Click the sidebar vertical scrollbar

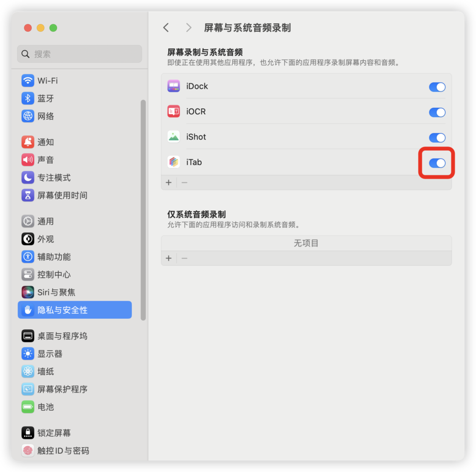[x=143, y=210]
